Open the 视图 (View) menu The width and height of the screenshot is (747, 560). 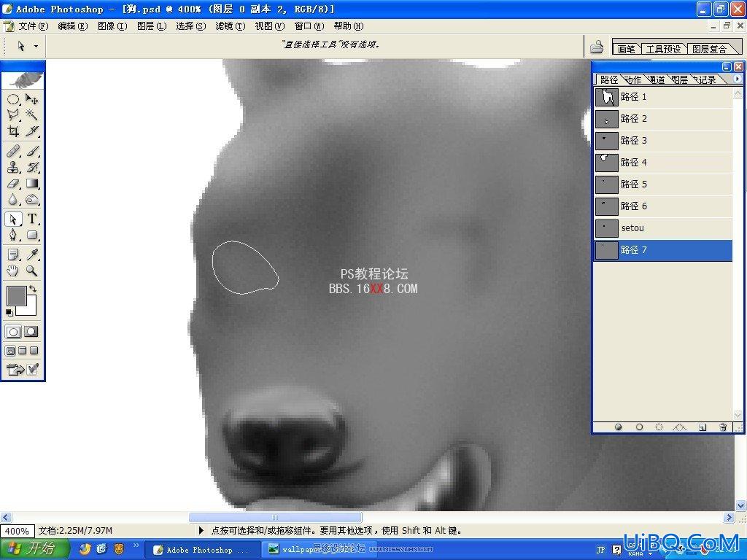click(x=270, y=26)
